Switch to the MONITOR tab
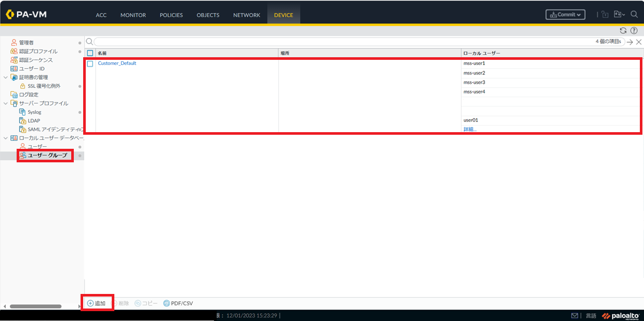 coord(133,15)
